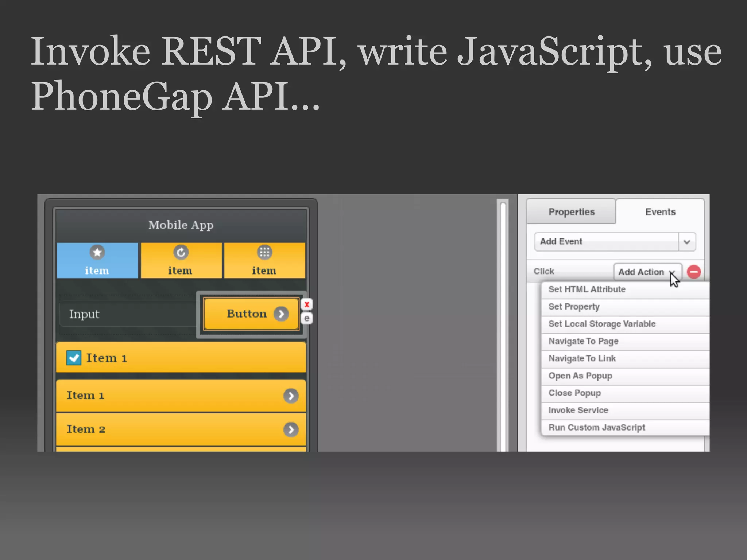
Task: Select the grid icon tab item
Action: pyautogui.click(x=264, y=260)
